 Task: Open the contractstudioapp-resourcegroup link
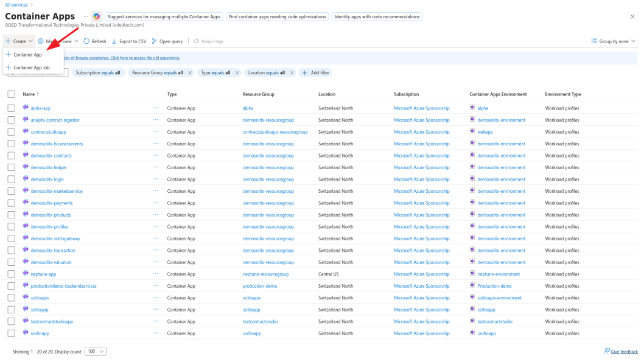[x=275, y=132]
